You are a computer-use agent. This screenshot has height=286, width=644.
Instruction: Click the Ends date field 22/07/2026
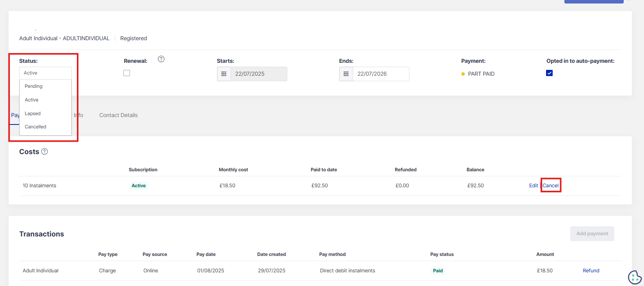[381, 74]
